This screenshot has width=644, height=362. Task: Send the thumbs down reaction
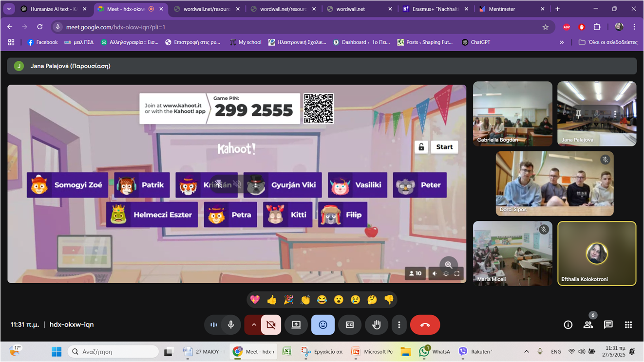tap(389, 300)
